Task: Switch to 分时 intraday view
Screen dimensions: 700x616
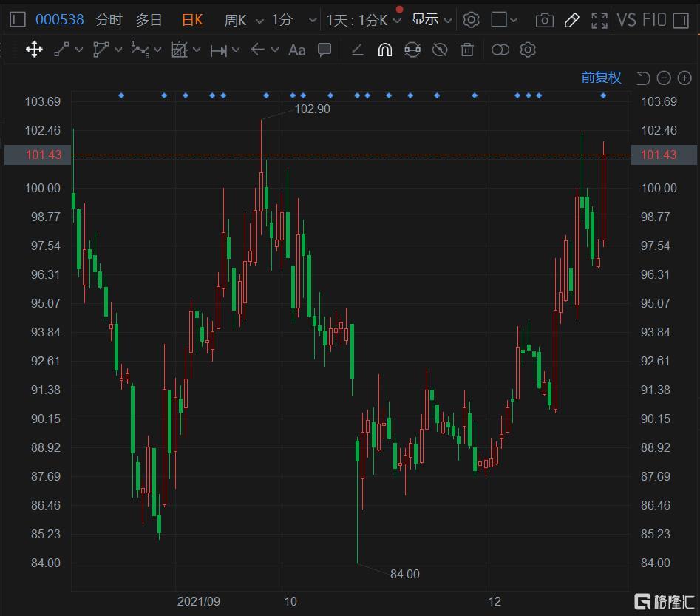Action: point(109,20)
